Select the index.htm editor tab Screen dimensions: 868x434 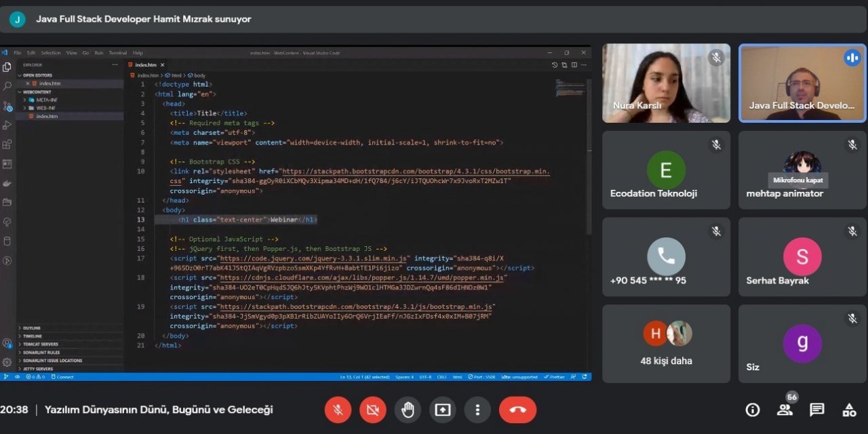(x=145, y=64)
